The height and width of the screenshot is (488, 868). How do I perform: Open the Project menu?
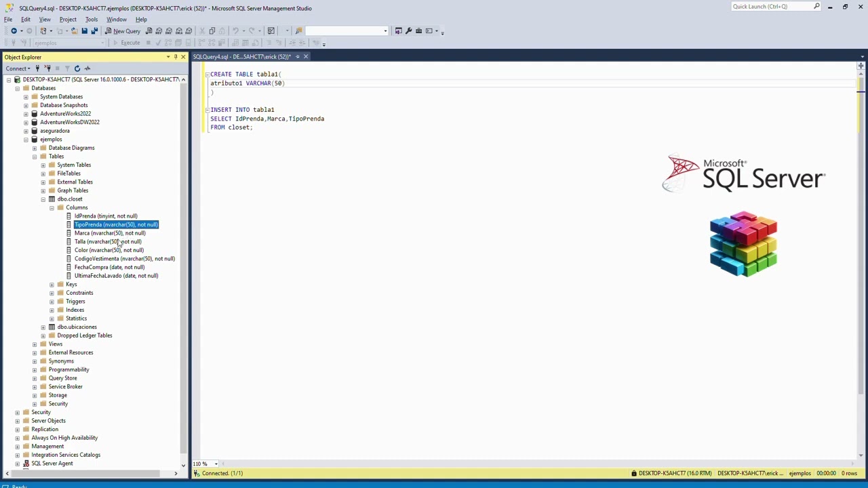[x=68, y=19]
